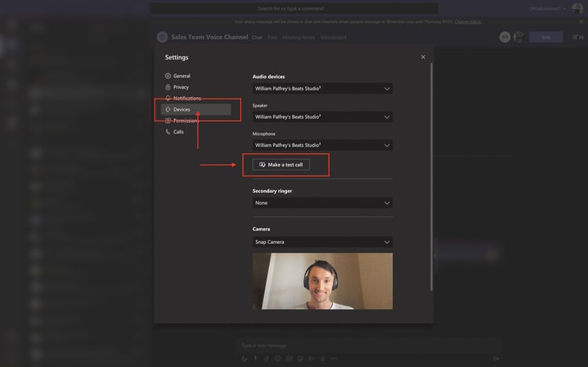The image size is (588, 367).
Task: Click the emoji icon in compose bar
Action: 278,358
